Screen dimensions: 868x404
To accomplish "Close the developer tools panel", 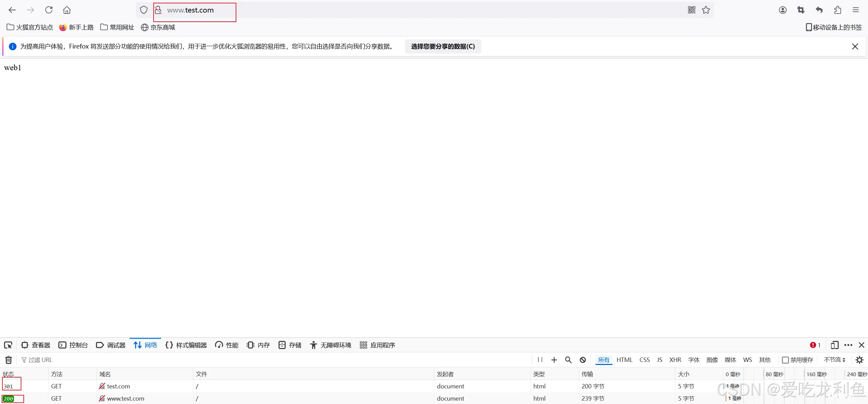I will pos(862,345).
